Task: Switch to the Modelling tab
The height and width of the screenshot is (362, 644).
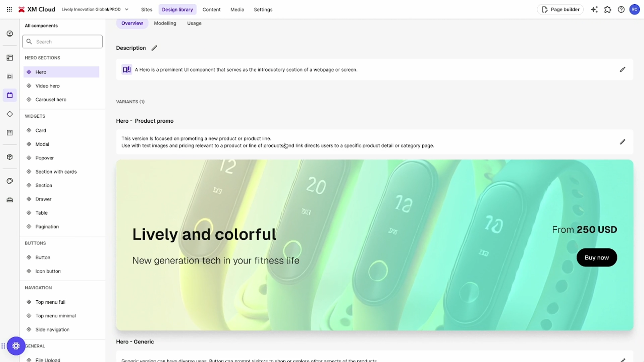Action: 165,23
